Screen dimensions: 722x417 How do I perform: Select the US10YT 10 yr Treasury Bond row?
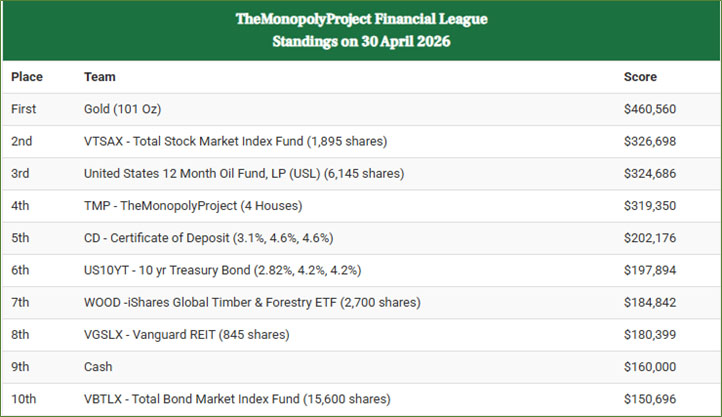[361, 270]
